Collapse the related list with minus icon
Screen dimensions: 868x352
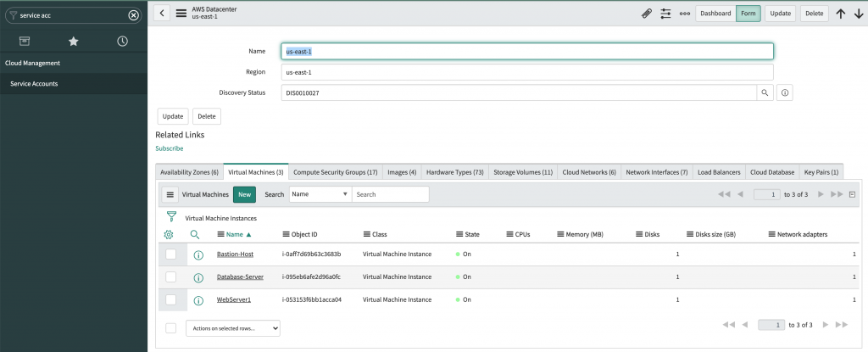(852, 194)
